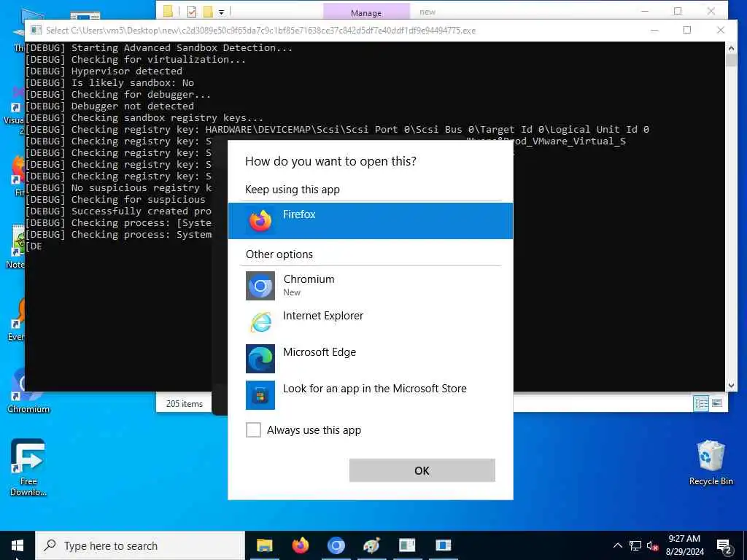Click the running console app on taskbar

(x=407, y=545)
